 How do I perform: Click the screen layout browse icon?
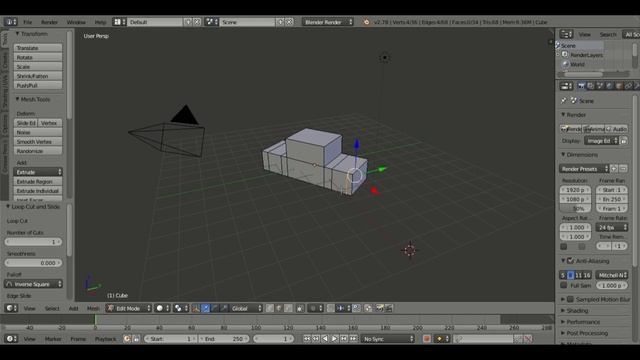[120, 22]
